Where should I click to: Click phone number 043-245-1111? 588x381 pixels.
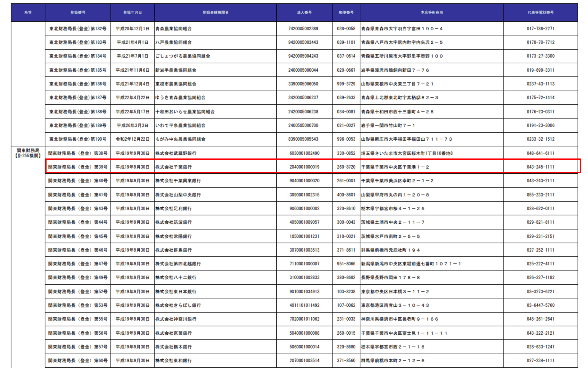pos(540,167)
